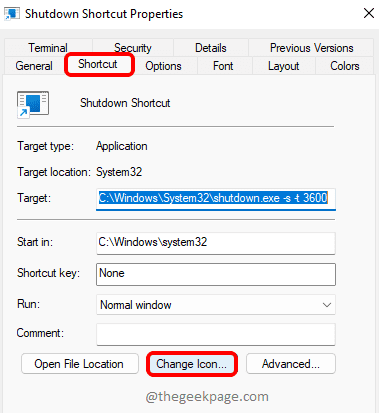Switch to the Terminal tab

coord(48,48)
